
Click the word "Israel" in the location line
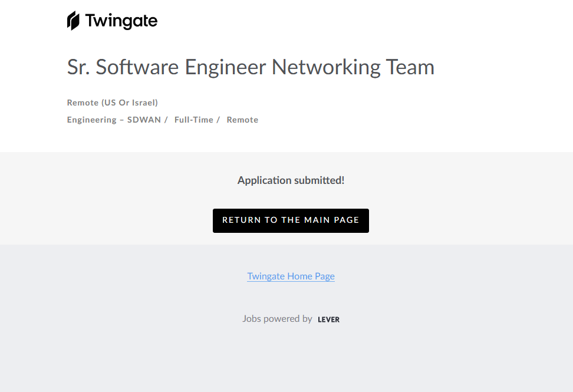[143, 103]
